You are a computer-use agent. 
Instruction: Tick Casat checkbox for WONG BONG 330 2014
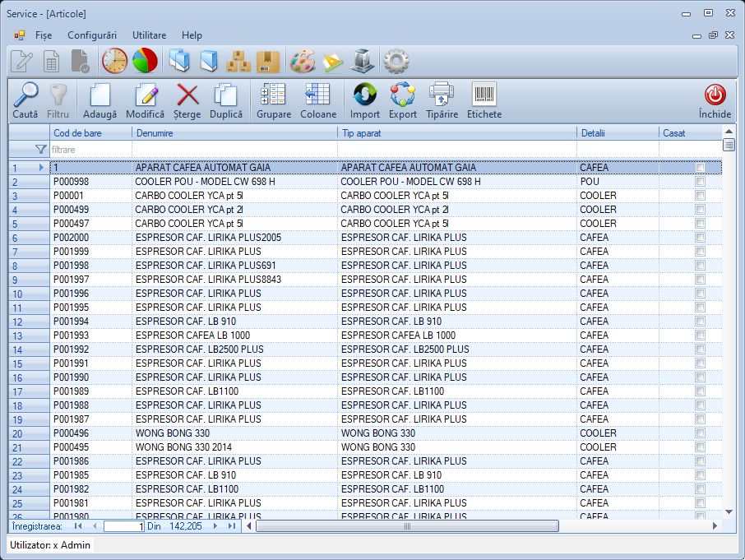[700, 447]
